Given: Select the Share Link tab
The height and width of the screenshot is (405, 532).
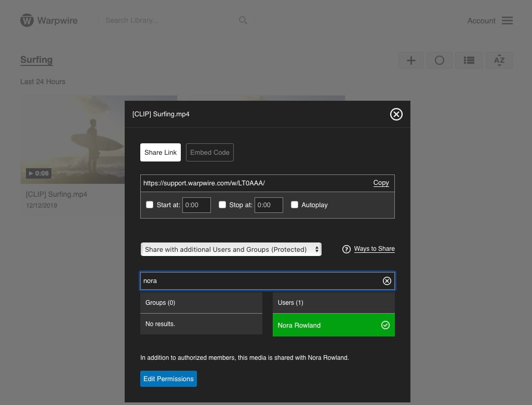Looking at the screenshot, I should tap(161, 152).
